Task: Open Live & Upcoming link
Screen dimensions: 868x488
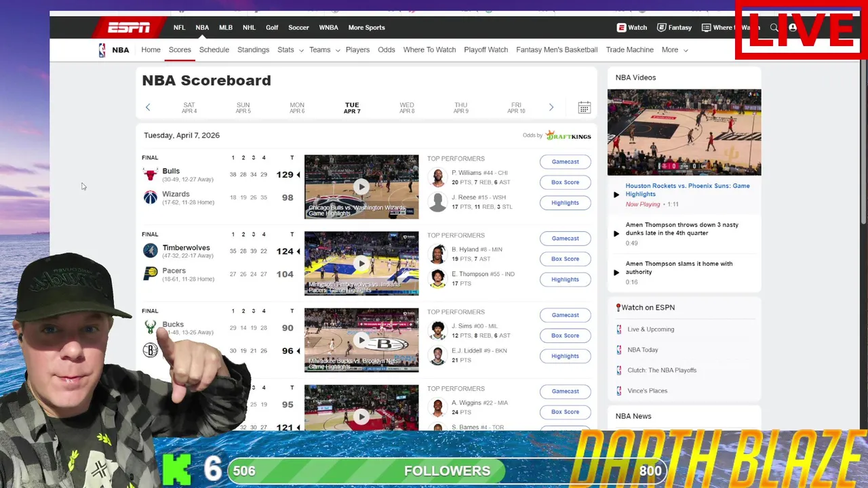Action: (x=650, y=329)
